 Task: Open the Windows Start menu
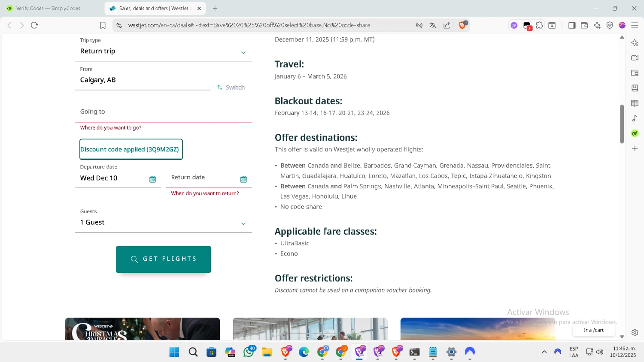coord(174,352)
